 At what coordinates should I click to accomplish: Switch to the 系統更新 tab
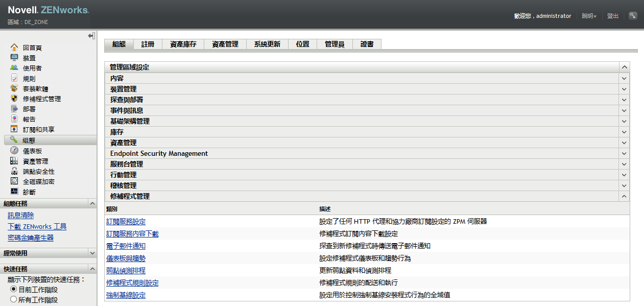[x=267, y=44]
